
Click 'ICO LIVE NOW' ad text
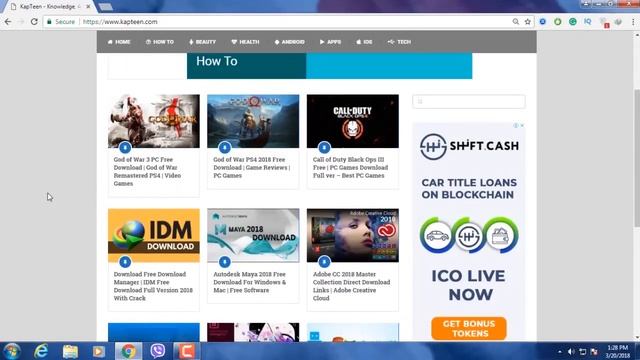tap(469, 285)
